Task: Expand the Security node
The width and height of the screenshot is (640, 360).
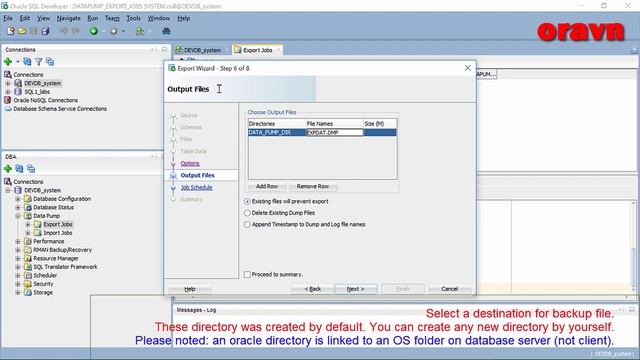Action: click(18, 284)
